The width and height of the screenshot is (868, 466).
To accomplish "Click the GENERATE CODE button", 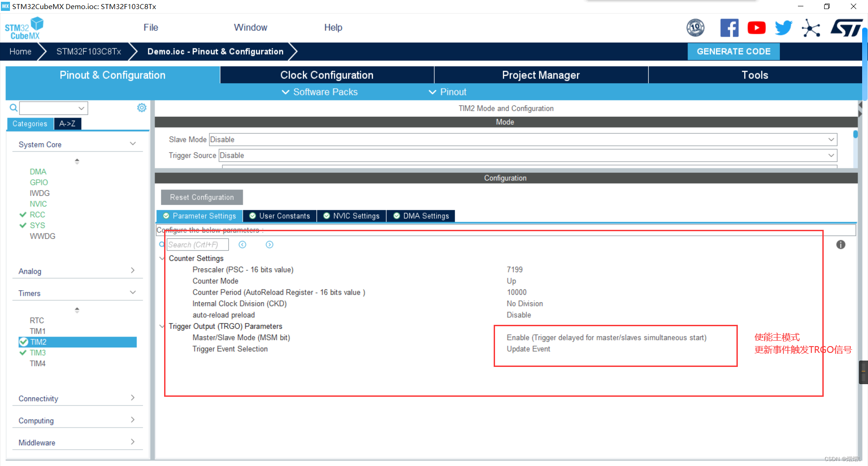I will (733, 52).
